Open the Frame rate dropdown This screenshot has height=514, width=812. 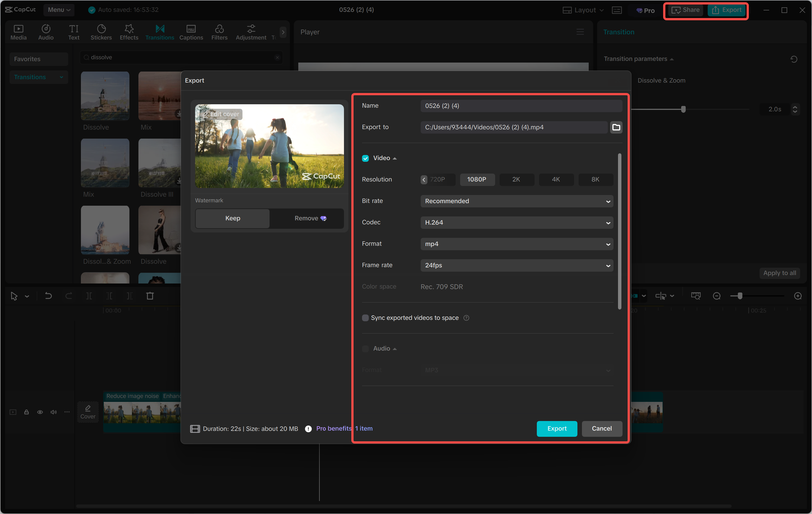coord(517,265)
